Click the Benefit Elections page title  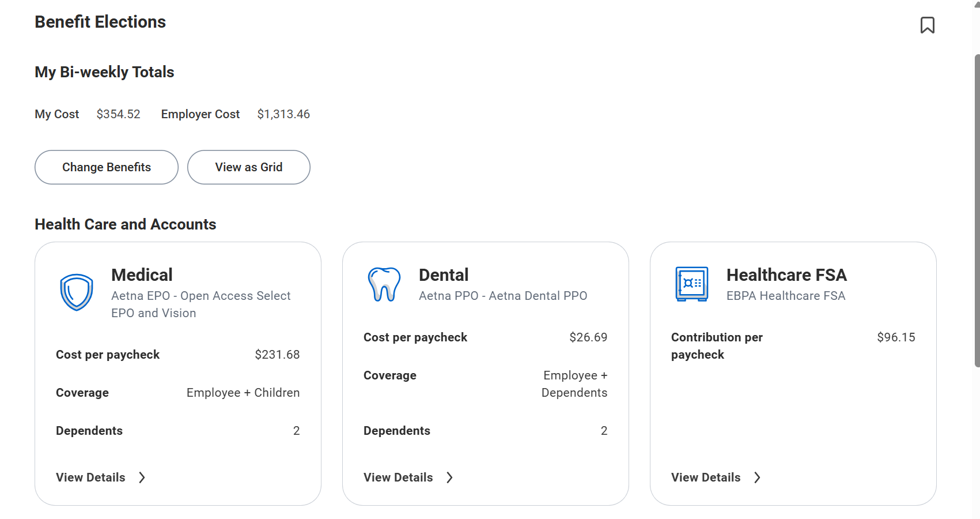pyautogui.click(x=100, y=22)
